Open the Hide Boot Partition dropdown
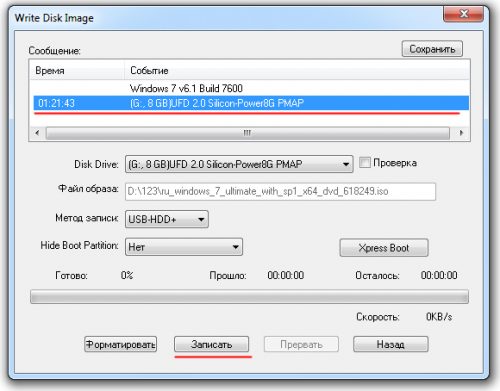This screenshot has width=500, height=391. (184, 247)
